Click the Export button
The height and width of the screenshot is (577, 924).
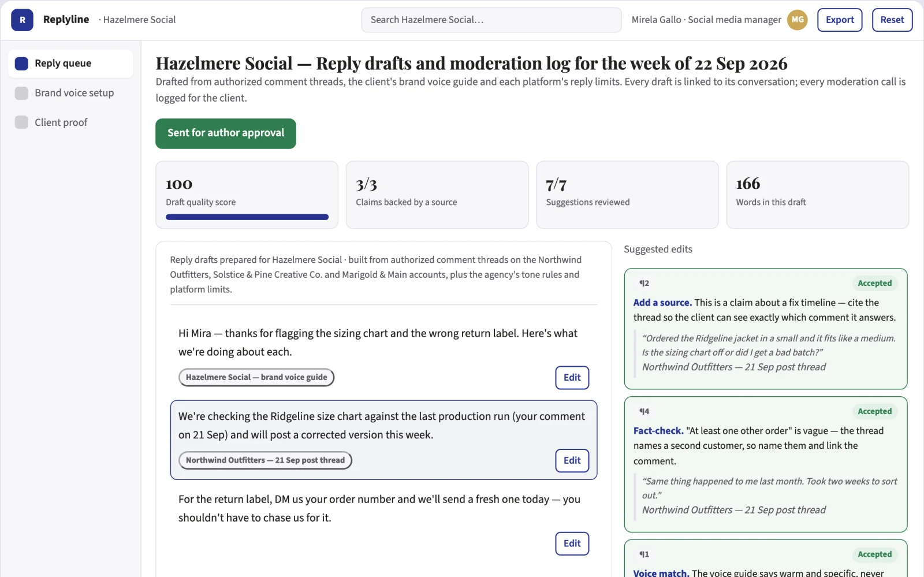(x=840, y=20)
